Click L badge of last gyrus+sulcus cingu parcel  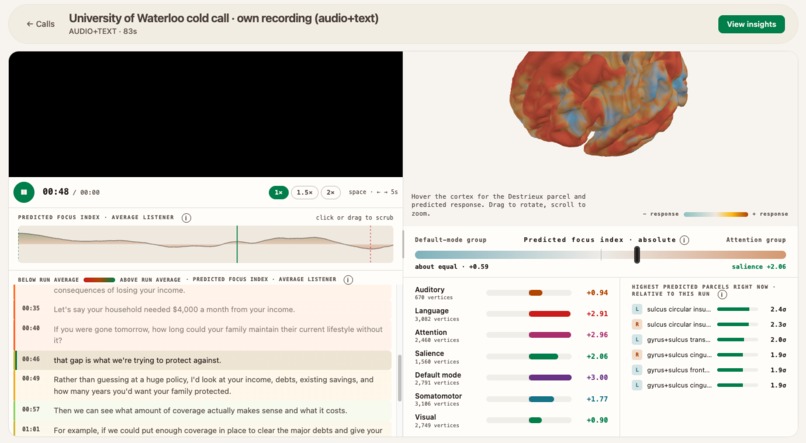[x=637, y=385]
